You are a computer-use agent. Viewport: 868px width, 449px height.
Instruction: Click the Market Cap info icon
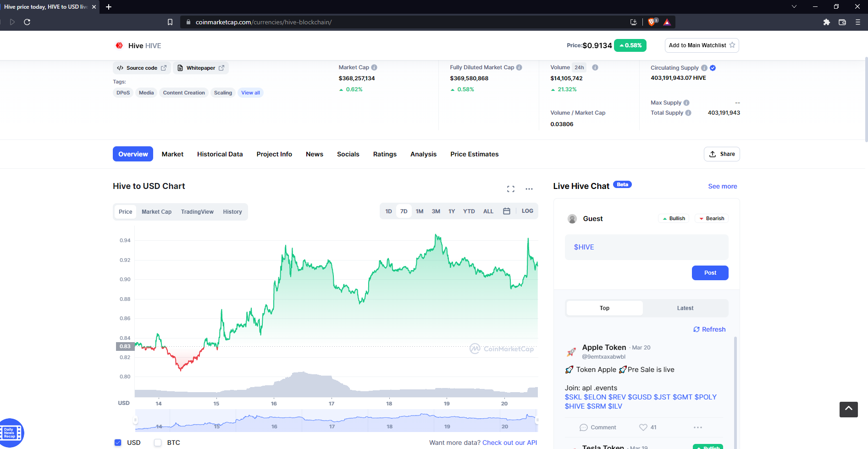[x=374, y=67]
